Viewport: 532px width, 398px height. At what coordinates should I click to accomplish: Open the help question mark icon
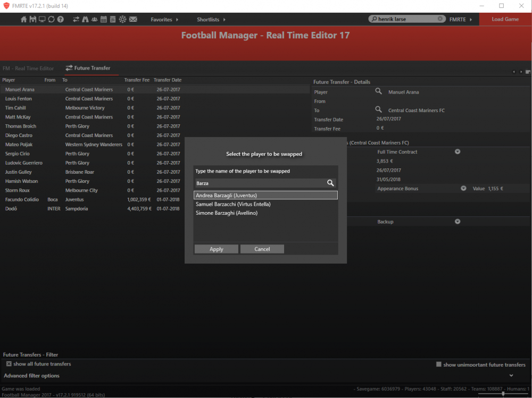click(x=61, y=19)
